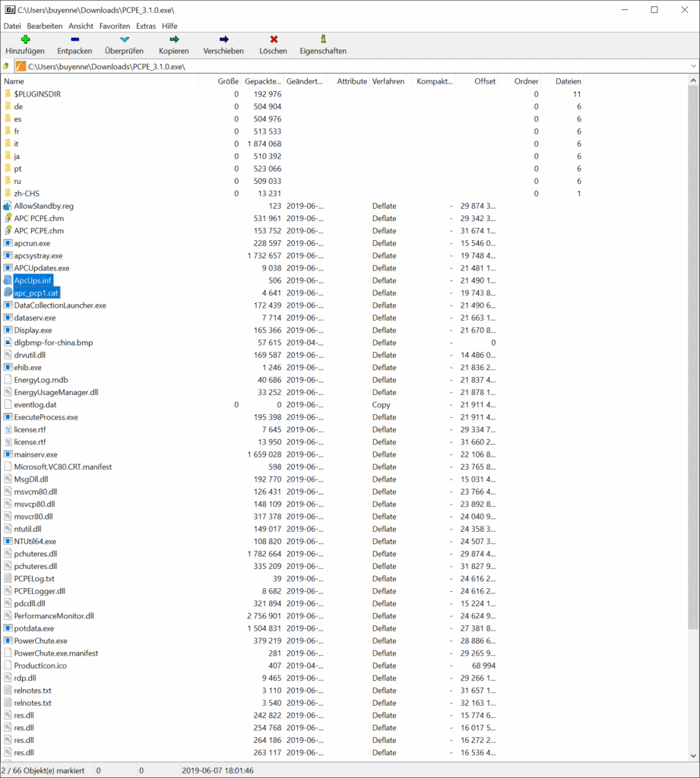The image size is (700, 778).
Task: Sort by the Größe column header
Action: (x=227, y=81)
